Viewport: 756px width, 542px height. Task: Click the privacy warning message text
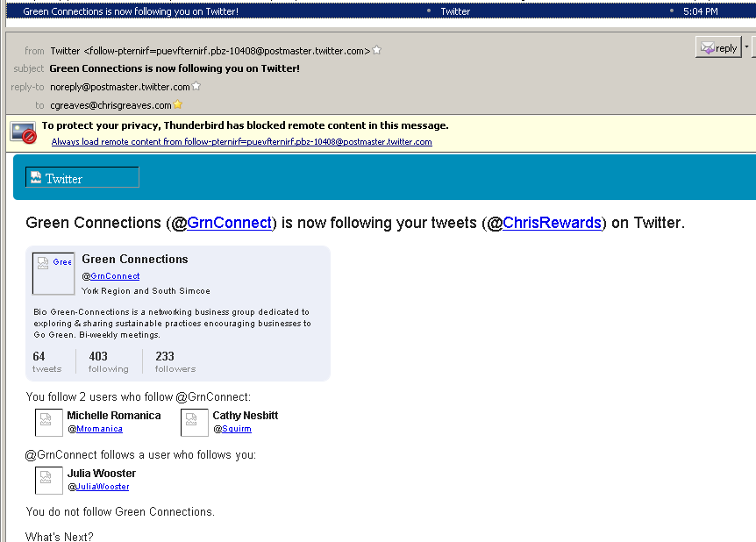[x=245, y=125]
